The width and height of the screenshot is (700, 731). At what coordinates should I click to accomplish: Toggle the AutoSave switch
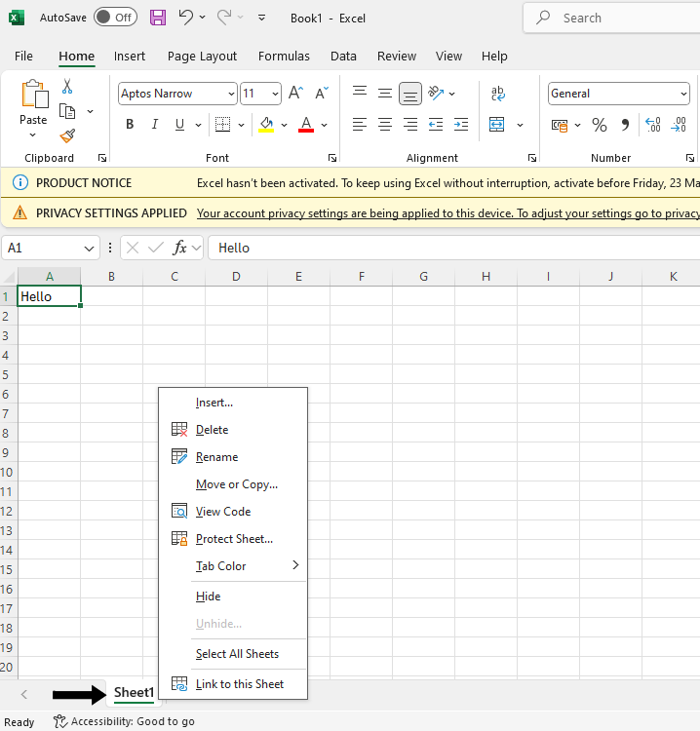pyautogui.click(x=115, y=18)
